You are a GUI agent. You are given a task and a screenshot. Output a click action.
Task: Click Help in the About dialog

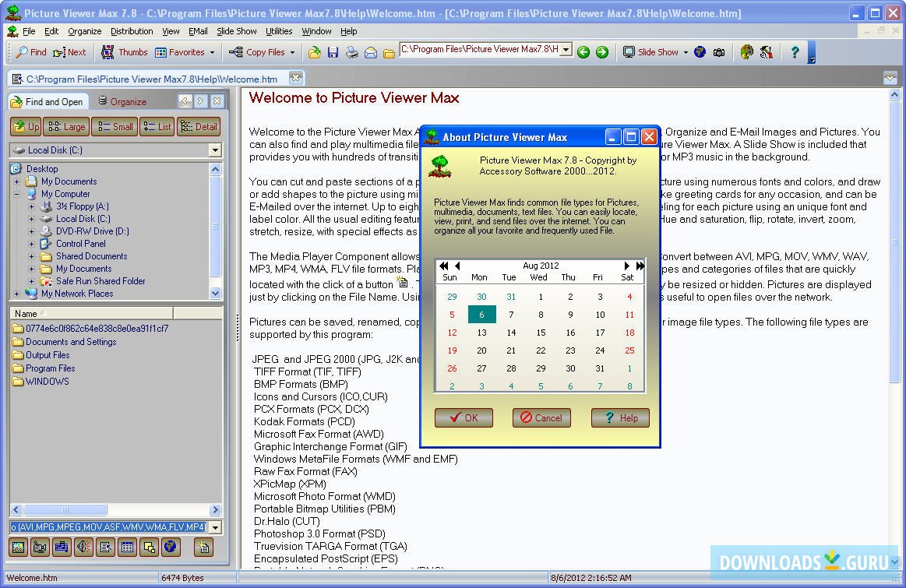(621, 417)
